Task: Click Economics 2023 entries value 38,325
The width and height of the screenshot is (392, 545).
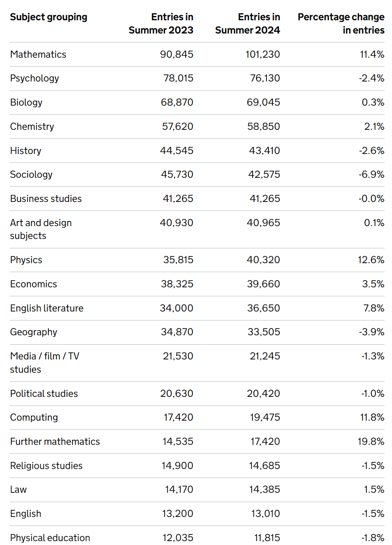Action: click(x=177, y=284)
